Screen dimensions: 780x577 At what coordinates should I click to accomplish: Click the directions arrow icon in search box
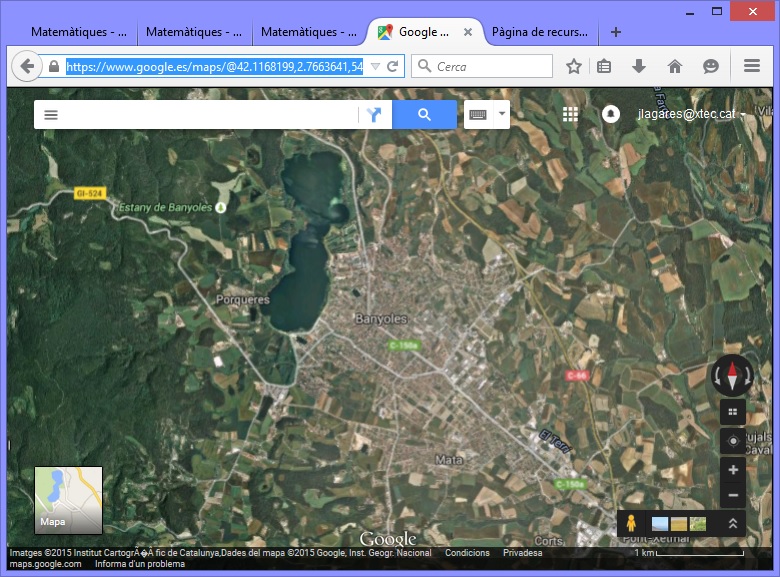374,115
